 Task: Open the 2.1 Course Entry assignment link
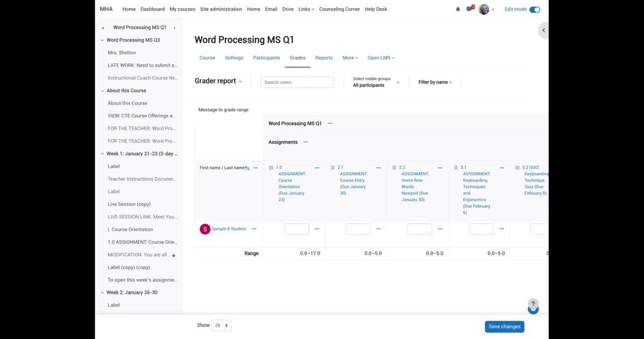353,180
